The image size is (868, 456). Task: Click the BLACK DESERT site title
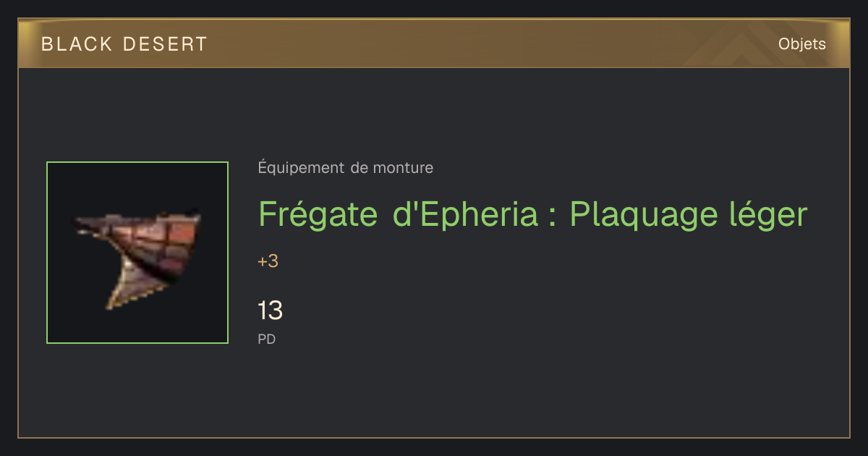[124, 44]
